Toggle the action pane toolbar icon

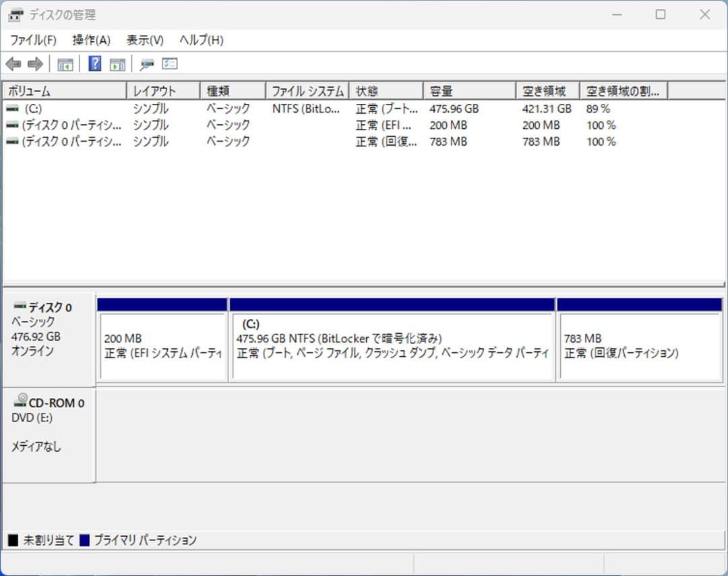117,63
